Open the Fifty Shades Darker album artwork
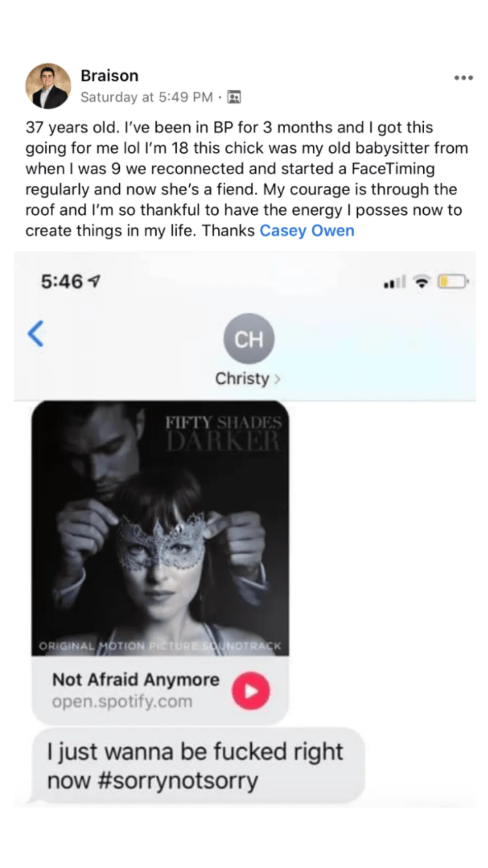Screen dimensions: 488x868 (160, 528)
